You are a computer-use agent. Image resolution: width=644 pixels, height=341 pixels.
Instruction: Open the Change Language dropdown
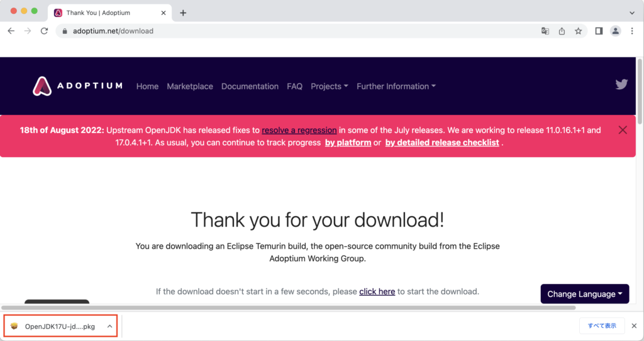[585, 294]
